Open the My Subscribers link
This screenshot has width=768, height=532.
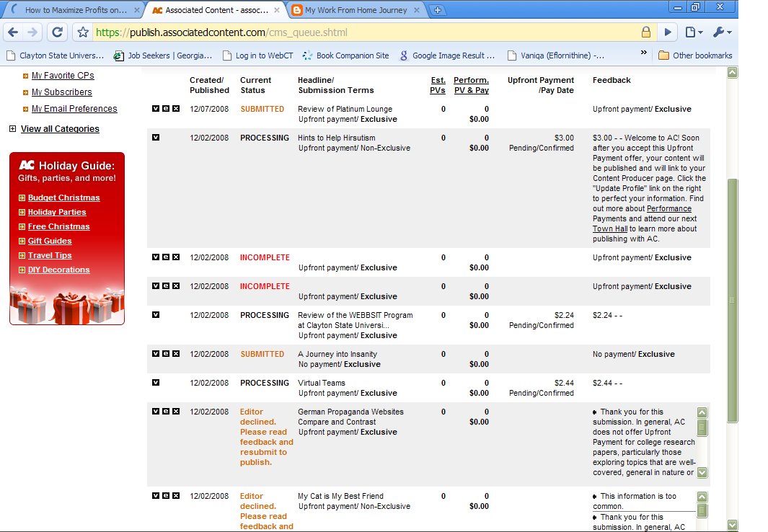[62, 92]
